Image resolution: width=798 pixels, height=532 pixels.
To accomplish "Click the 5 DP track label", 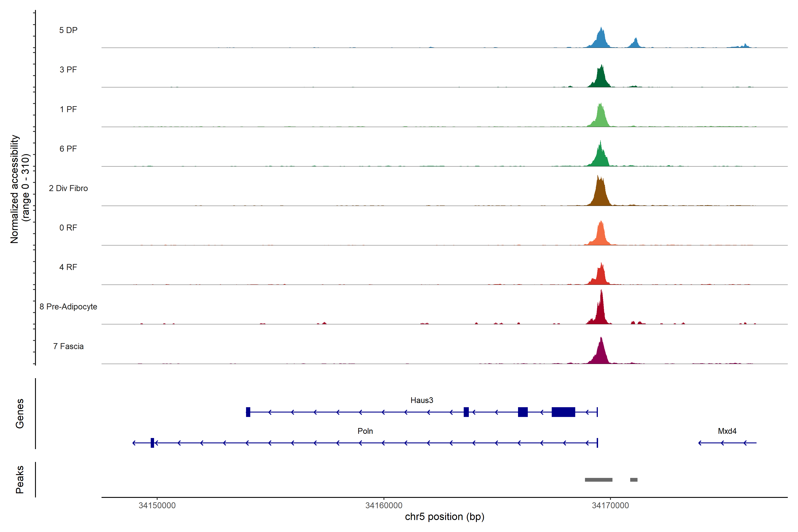I will 68,30.
